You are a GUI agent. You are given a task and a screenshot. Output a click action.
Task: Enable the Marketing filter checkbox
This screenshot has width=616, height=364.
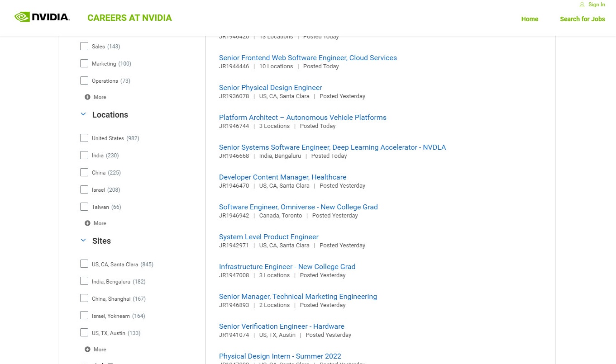(84, 63)
